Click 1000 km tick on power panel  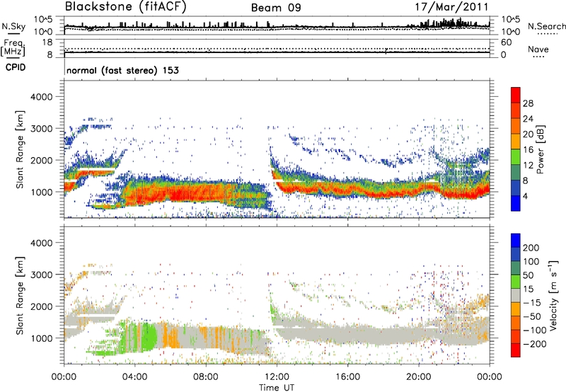pos(41,192)
